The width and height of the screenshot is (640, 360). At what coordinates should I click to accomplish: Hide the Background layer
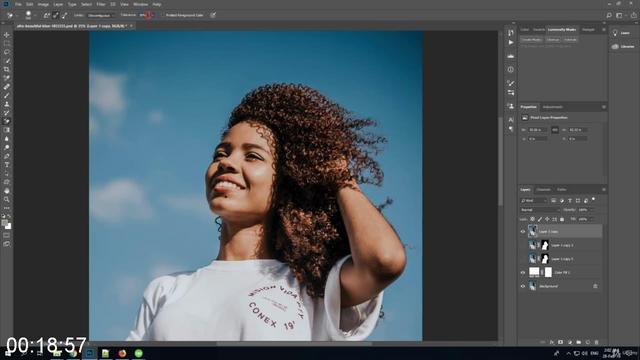point(523,286)
